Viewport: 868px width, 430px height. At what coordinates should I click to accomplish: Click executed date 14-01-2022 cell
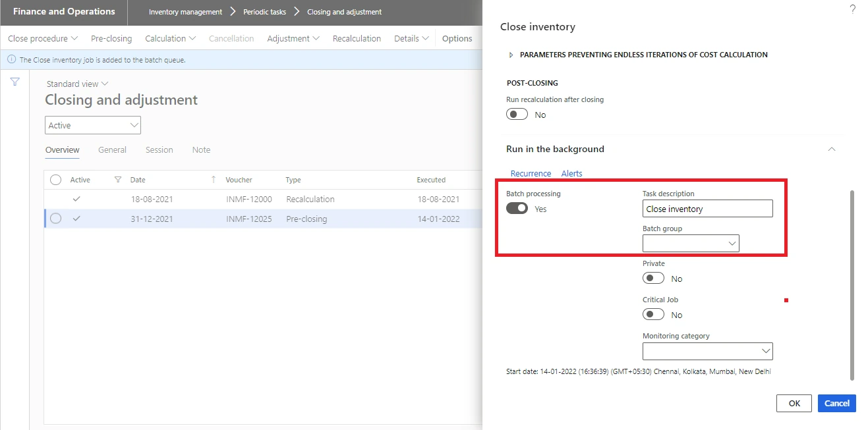[438, 219]
